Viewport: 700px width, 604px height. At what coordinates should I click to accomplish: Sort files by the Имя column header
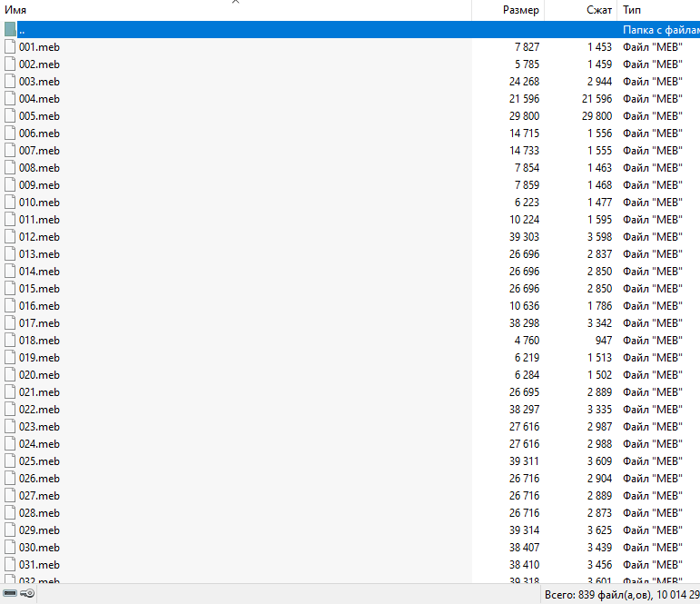pos(236,10)
